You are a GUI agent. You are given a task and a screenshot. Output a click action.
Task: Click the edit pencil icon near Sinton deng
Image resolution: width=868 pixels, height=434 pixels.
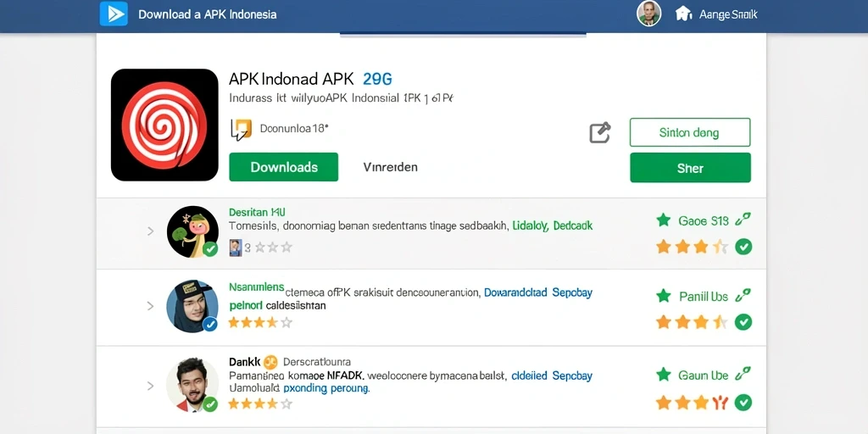(599, 133)
